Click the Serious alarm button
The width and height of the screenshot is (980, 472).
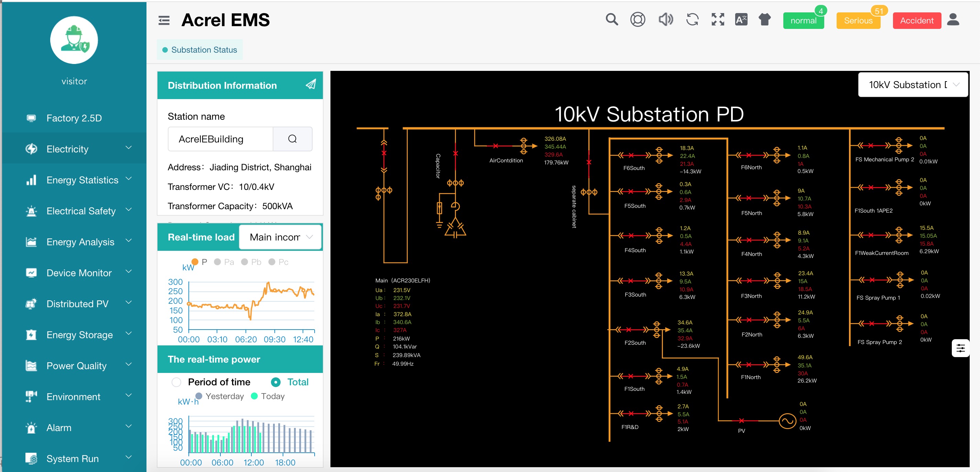(858, 21)
